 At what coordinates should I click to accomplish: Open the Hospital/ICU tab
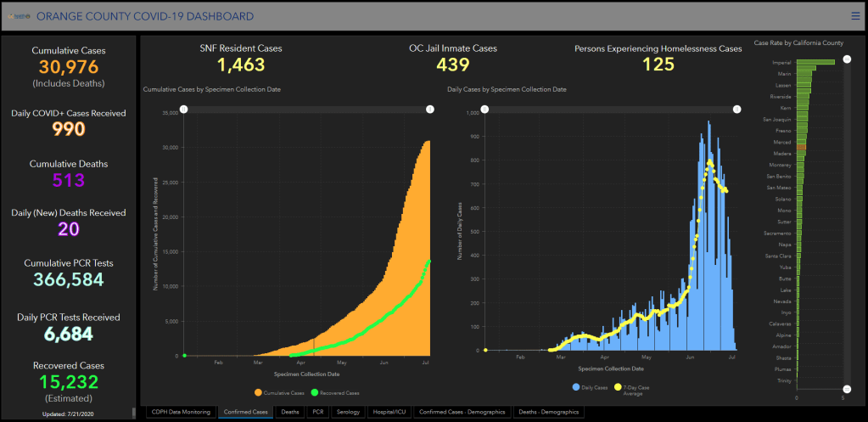[389, 412]
